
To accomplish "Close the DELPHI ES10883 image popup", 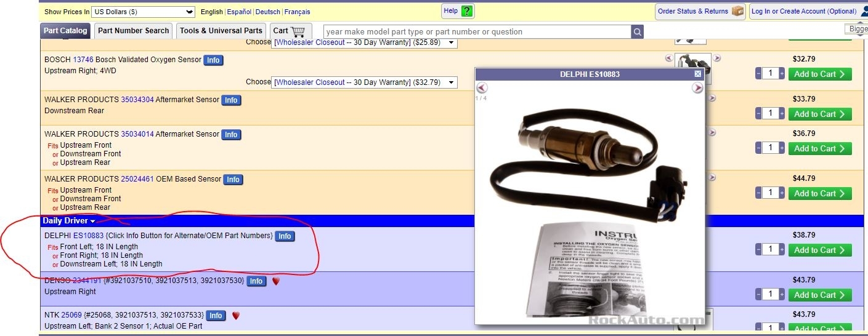I will click(698, 74).
